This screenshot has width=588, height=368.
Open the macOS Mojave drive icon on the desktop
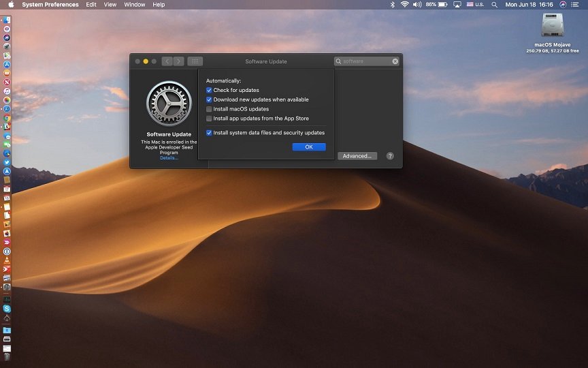[552, 25]
